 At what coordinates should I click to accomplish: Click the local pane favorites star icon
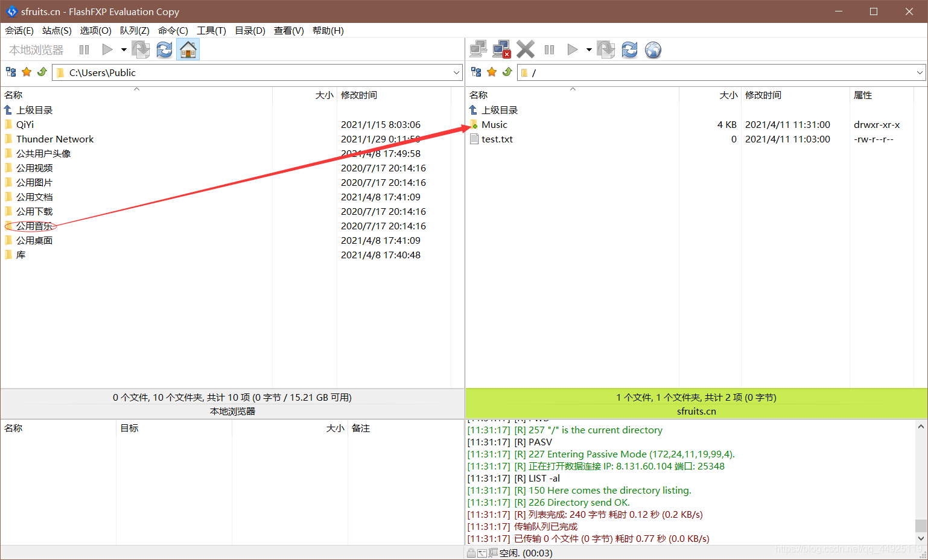[27, 72]
